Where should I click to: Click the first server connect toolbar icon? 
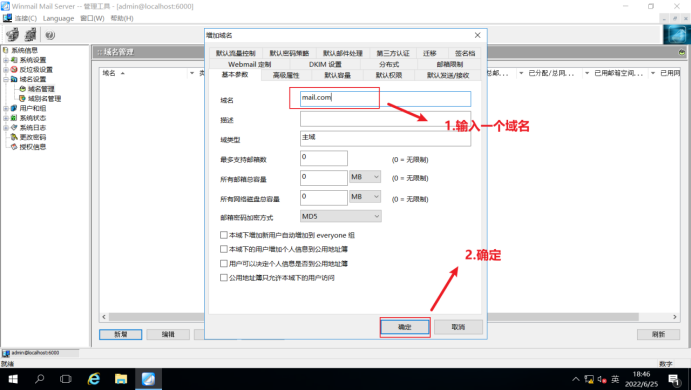(x=12, y=34)
